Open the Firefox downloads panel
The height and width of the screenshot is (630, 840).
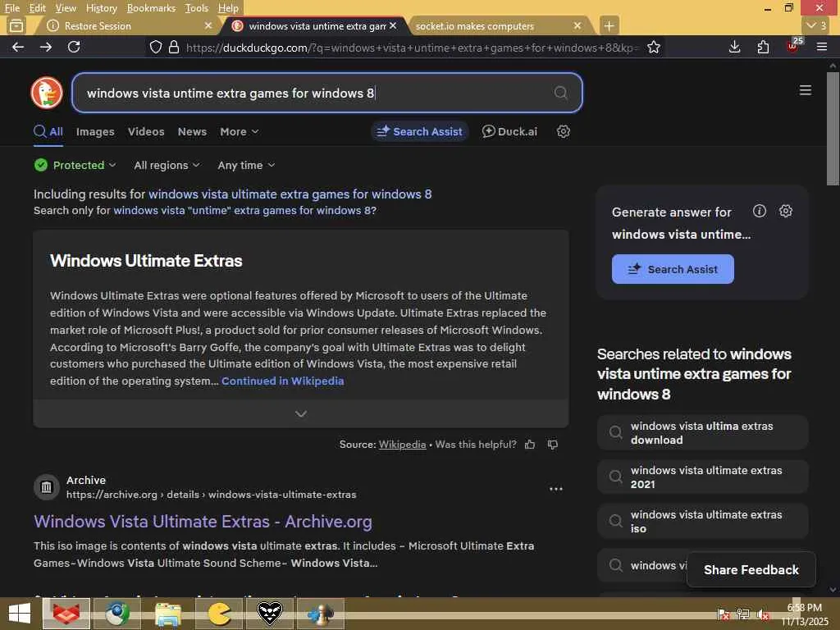click(734, 47)
